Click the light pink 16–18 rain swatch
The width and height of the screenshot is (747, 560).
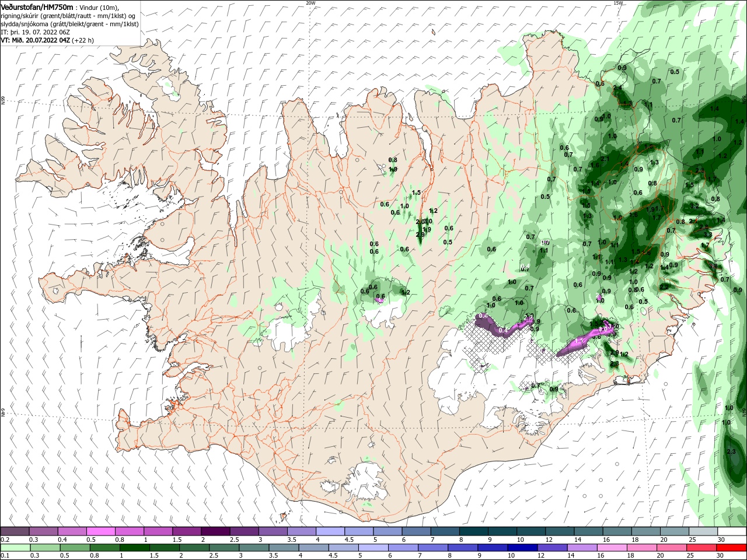[612, 548]
